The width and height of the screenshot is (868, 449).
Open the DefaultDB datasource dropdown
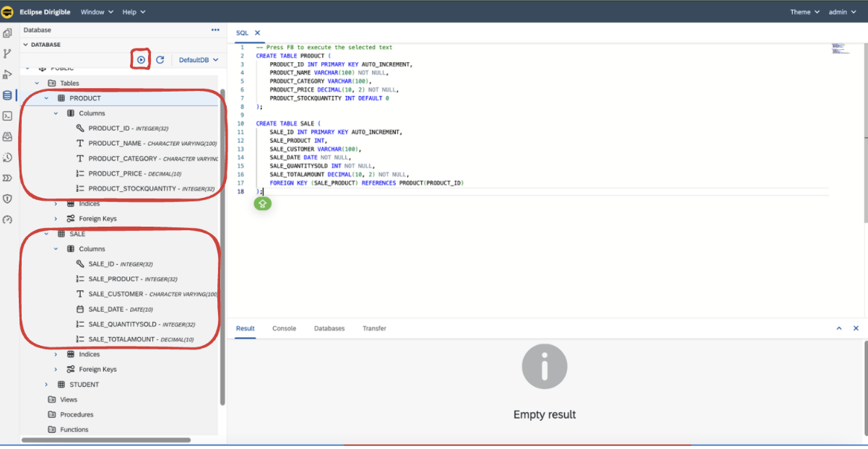(199, 60)
